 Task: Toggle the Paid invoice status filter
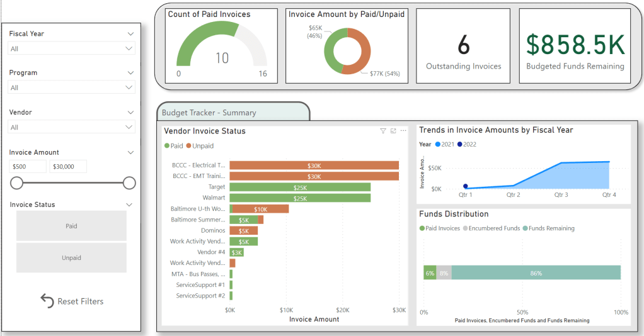click(71, 226)
